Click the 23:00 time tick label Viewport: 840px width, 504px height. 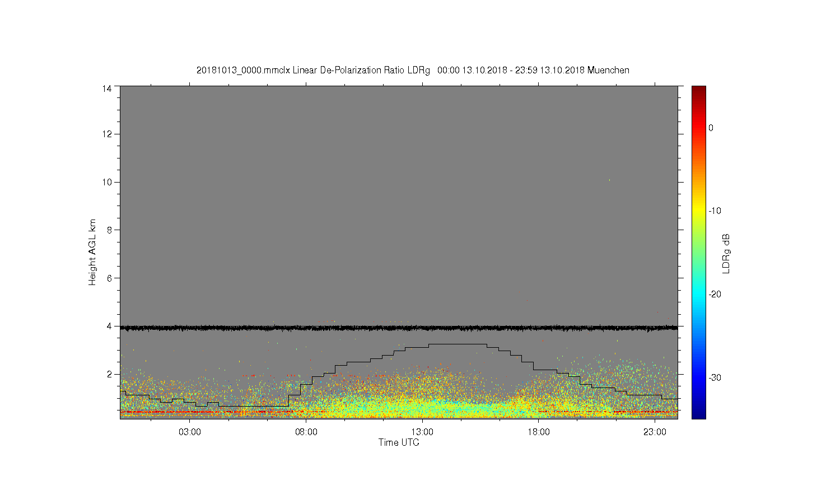tap(655, 432)
